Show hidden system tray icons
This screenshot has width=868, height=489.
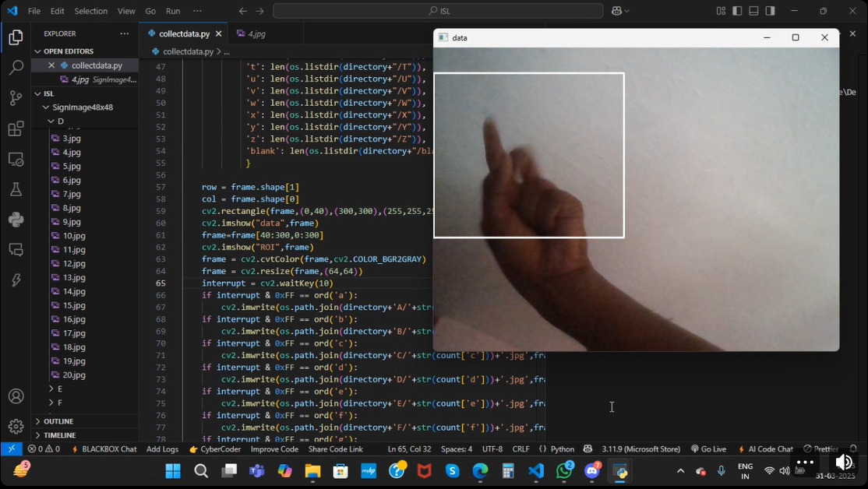pyautogui.click(x=680, y=471)
